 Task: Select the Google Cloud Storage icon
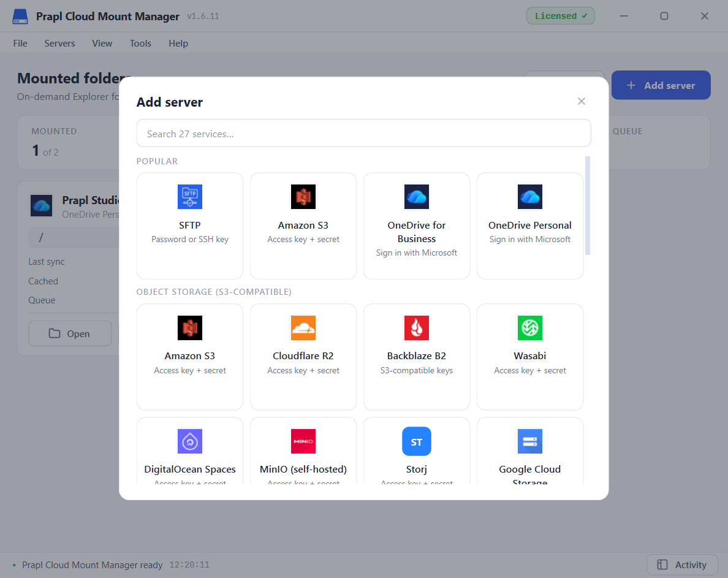(529, 441)
